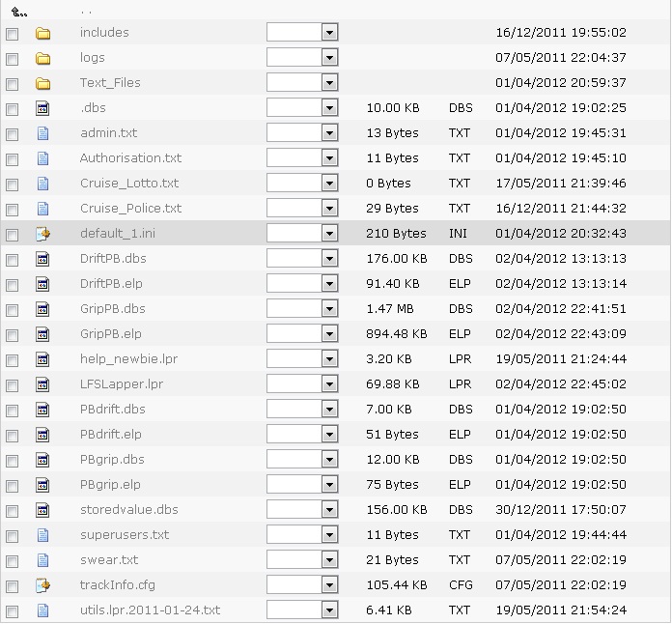Click the LFSLapper.lpr file icon
Image resolution: width=672 pixels, height=624 pixels.
(x=42, y=384)
